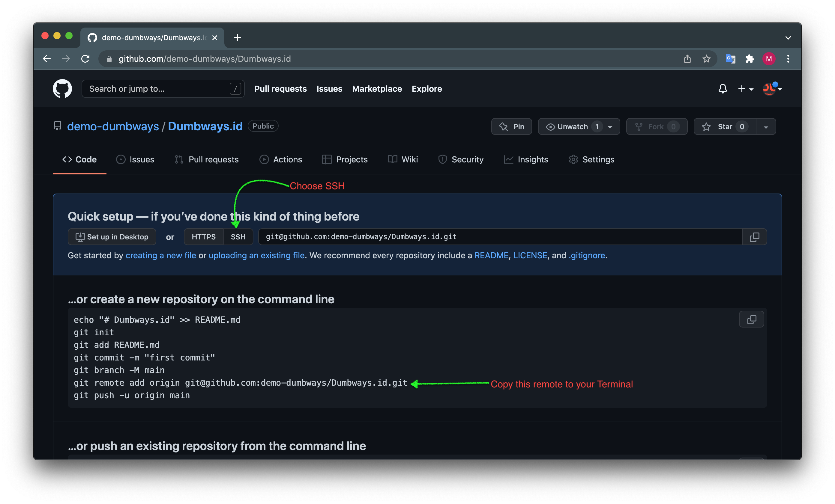Click the SSH clone URL text field
The image size is (835, 504).
coord(500,237)
